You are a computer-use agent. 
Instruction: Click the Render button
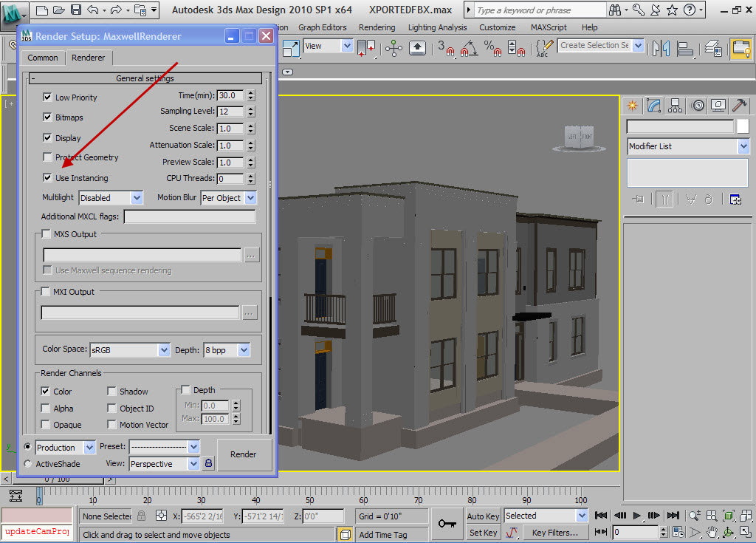click(x=244, y=454)
